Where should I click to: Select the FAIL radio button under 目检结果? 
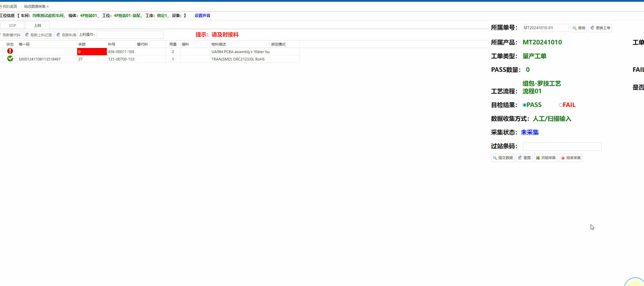pyautogui.click(x=561, y=105)
